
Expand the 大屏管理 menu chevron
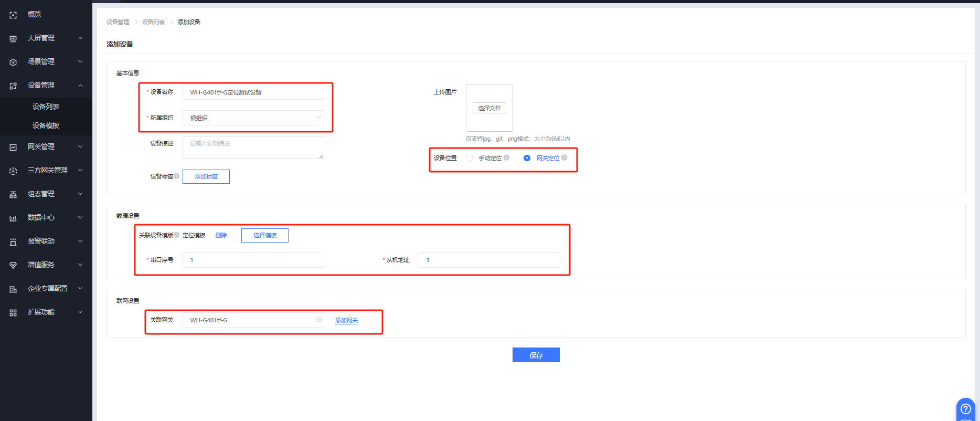click(x=80, y=38)
